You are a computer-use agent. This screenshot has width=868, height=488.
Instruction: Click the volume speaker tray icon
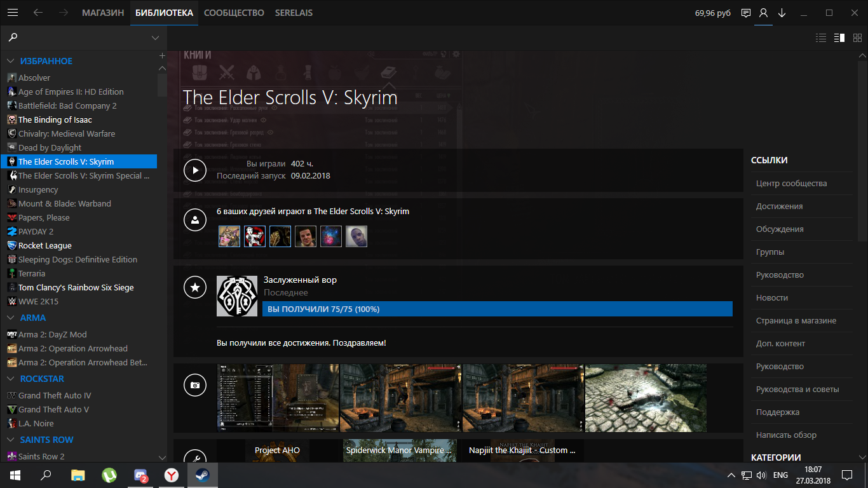tap(761, 475)
